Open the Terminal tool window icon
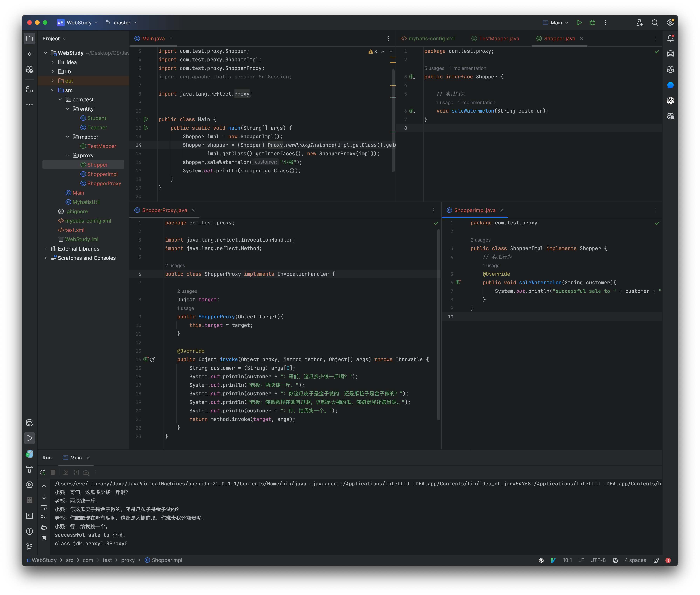The width and height of the screenshot is (700, 595). [x=30, y=516]
